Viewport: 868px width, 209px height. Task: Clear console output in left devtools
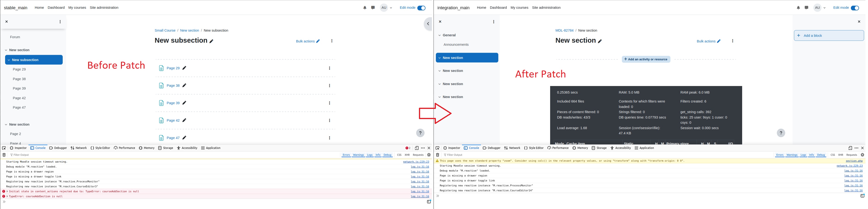[4, 155]
